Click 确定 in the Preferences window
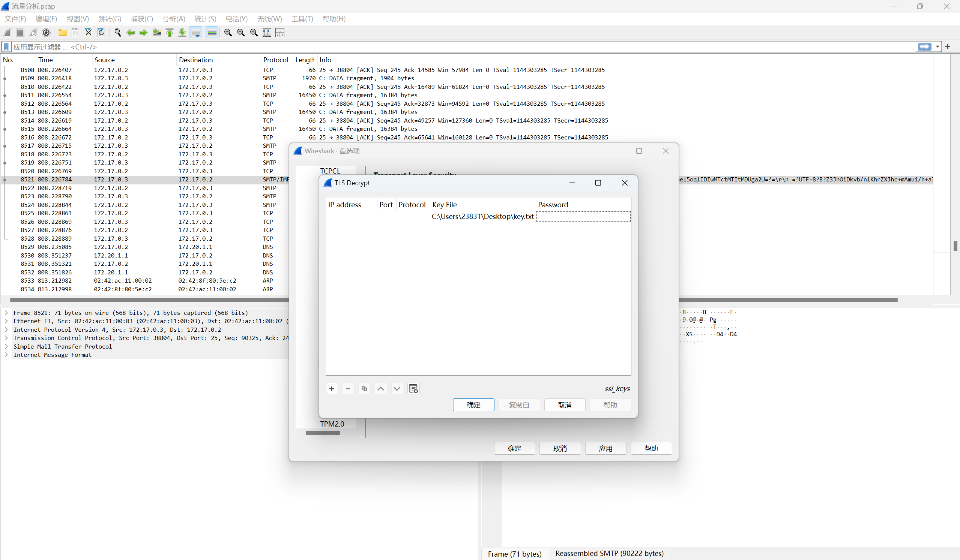The image size is (960, 560). coord(514,448)
